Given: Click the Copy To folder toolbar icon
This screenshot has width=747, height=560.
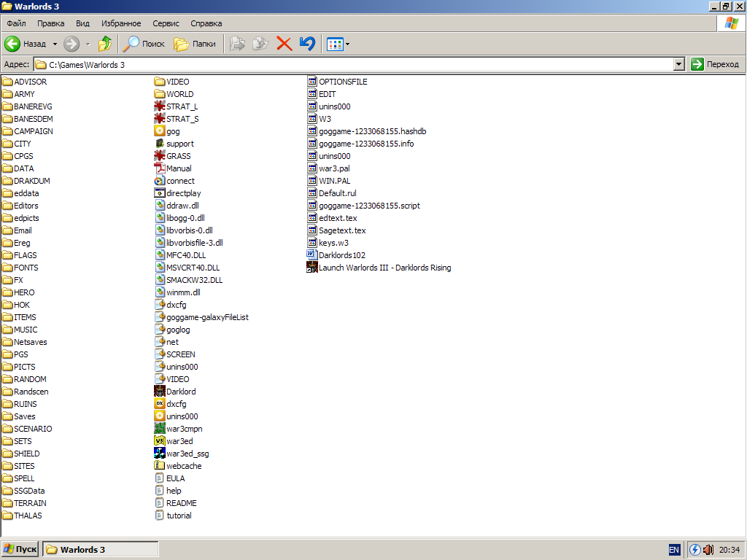Looking at the screenshot, I should [260, 44].
